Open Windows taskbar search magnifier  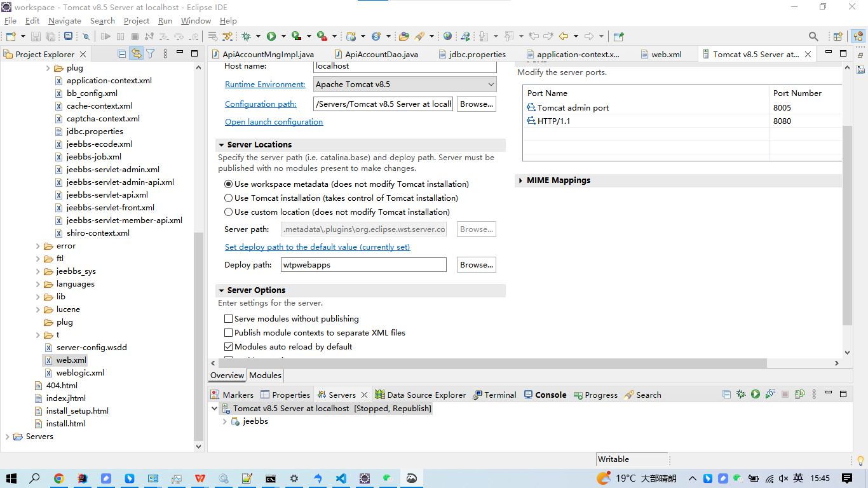click(x=35, y=478)
